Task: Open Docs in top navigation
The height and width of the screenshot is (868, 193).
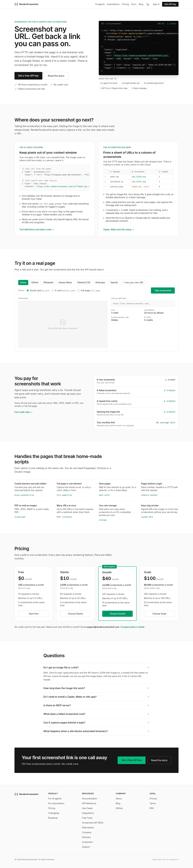Action: tap(134, 4)
